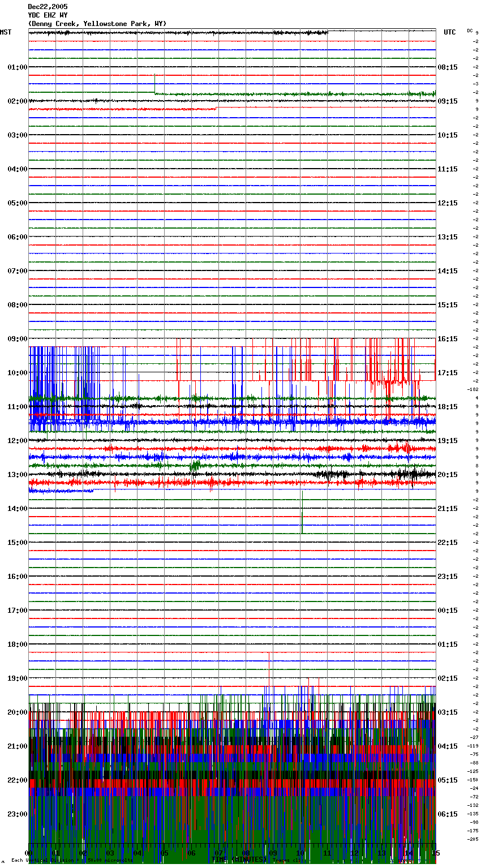Select the 16:00 MST time label
This screenshot has height=868, width=481.
18,577
